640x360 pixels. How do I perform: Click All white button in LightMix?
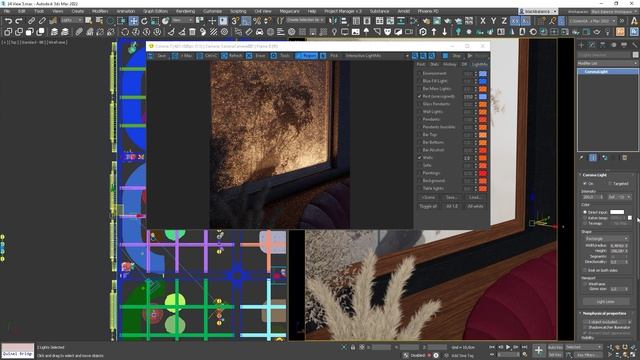coord(475,206)
